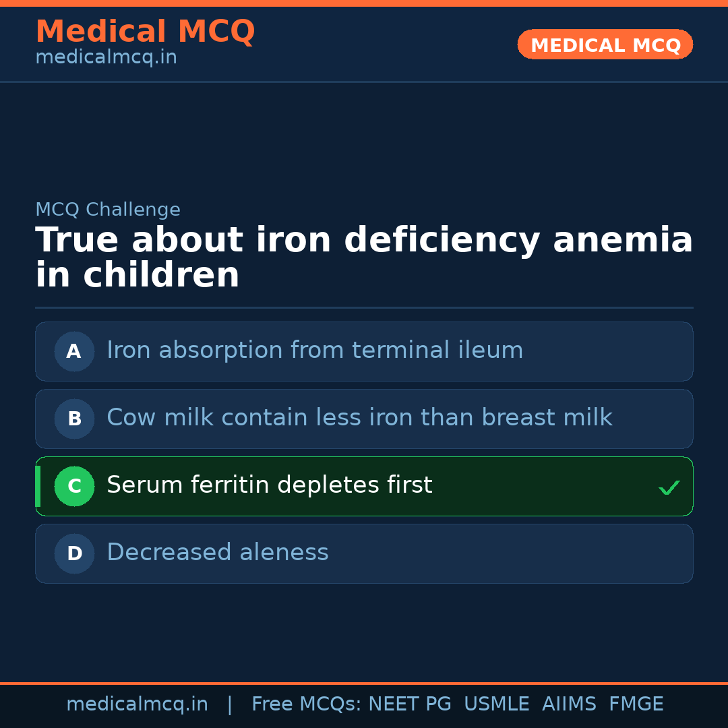Choose "Serum ferritin depletes first" answer text
The width and height of the screenshot is (728, 728).
[269, 485]
